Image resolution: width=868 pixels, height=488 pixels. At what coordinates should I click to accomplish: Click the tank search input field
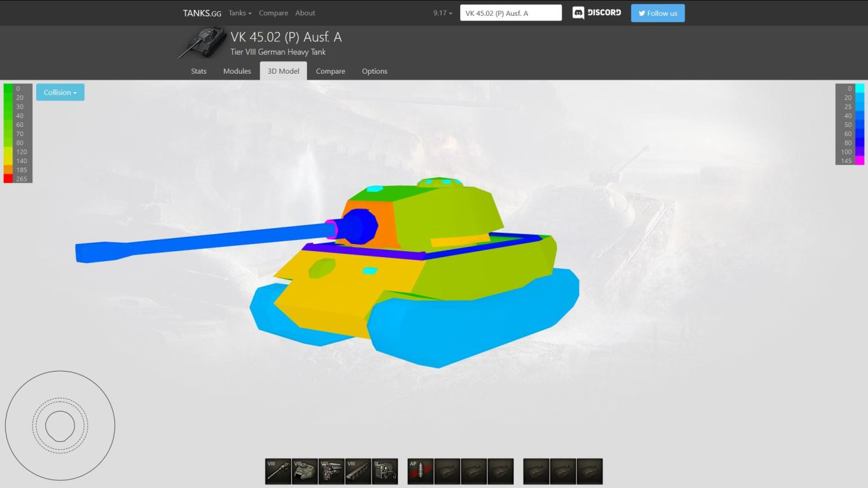(x=511, y=13)
